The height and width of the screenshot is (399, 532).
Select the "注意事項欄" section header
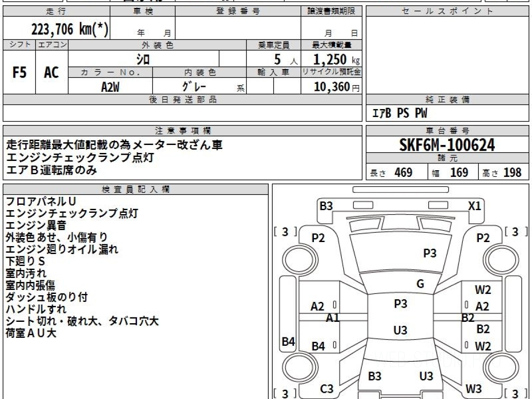[x=183, y=131]
